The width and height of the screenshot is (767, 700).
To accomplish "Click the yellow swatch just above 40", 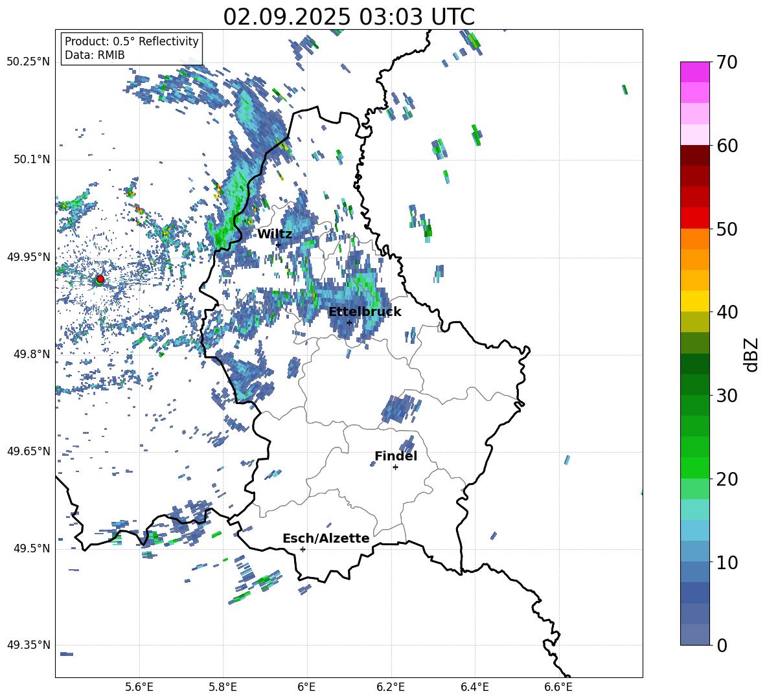I will 695,301.
